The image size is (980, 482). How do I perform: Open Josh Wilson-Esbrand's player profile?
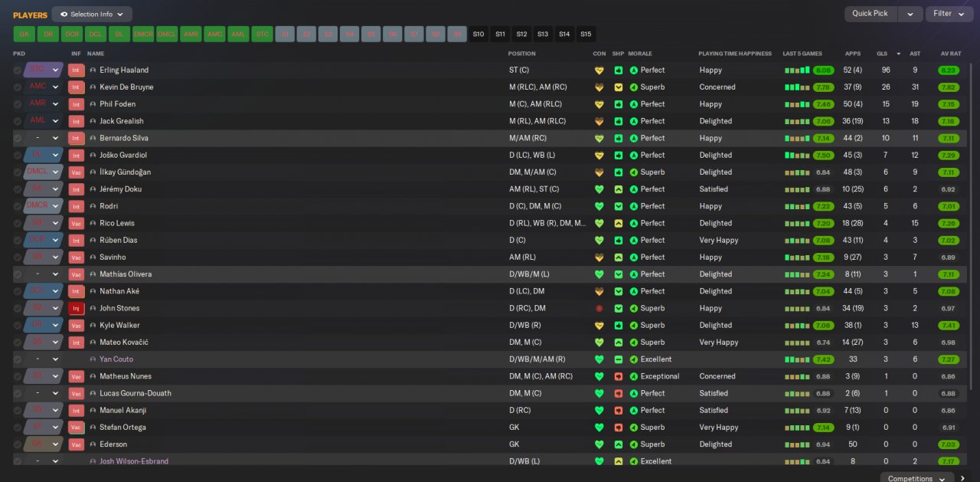tap(134, 461)
